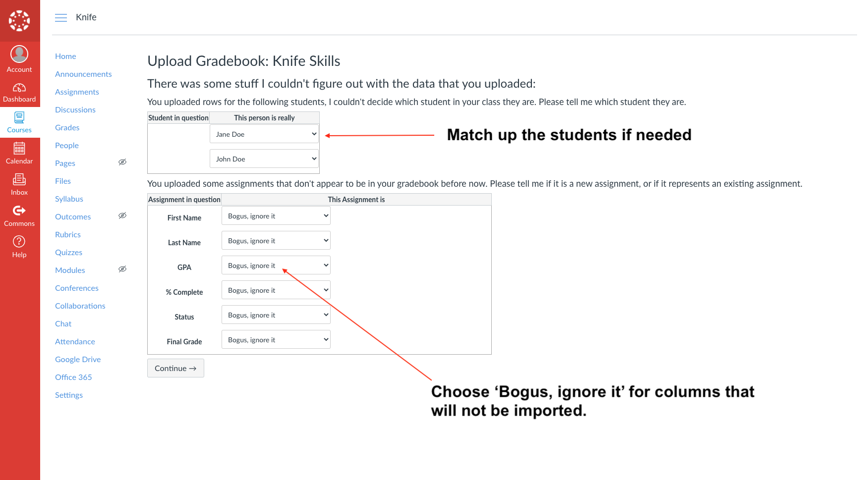Click the Continue button

[x=175, y=368]
